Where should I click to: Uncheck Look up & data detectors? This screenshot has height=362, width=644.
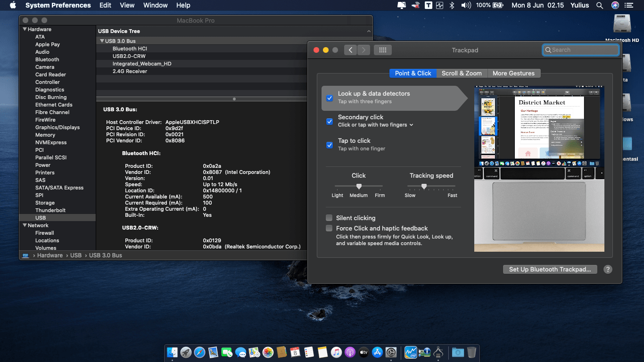330,98
